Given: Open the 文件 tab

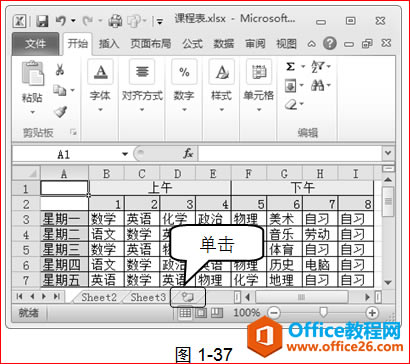Looking at the screenshot, I should [x=36, y=44].
